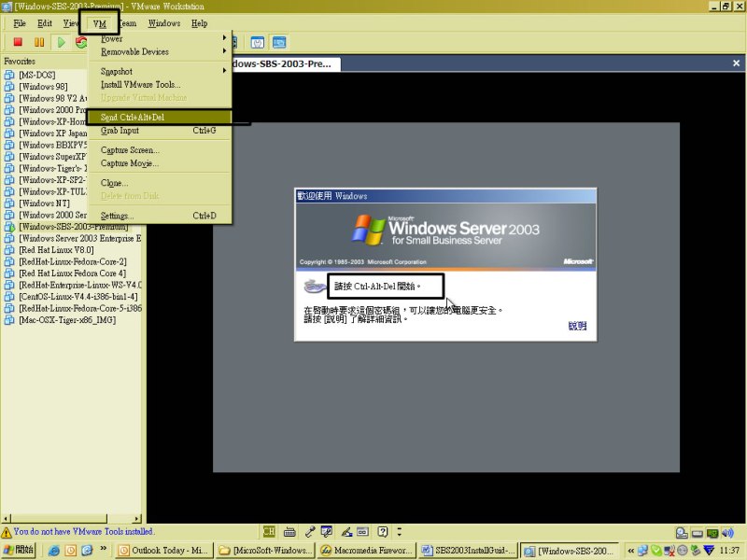
Task: Switch to Macromedia Fireworks taskbar button
Action: point(367,551)
